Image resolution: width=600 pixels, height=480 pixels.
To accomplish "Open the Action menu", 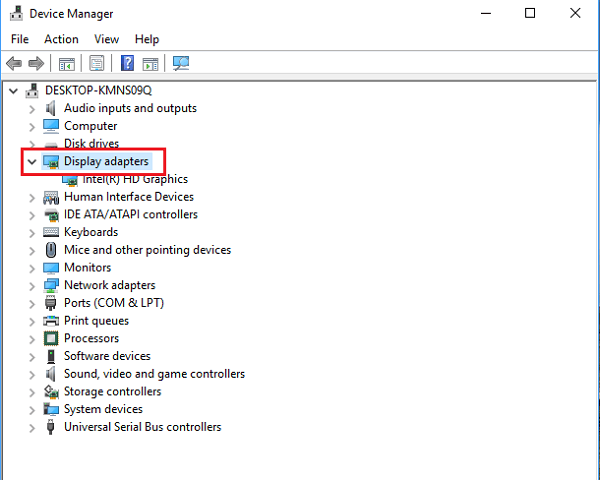I will pos(61,39).
